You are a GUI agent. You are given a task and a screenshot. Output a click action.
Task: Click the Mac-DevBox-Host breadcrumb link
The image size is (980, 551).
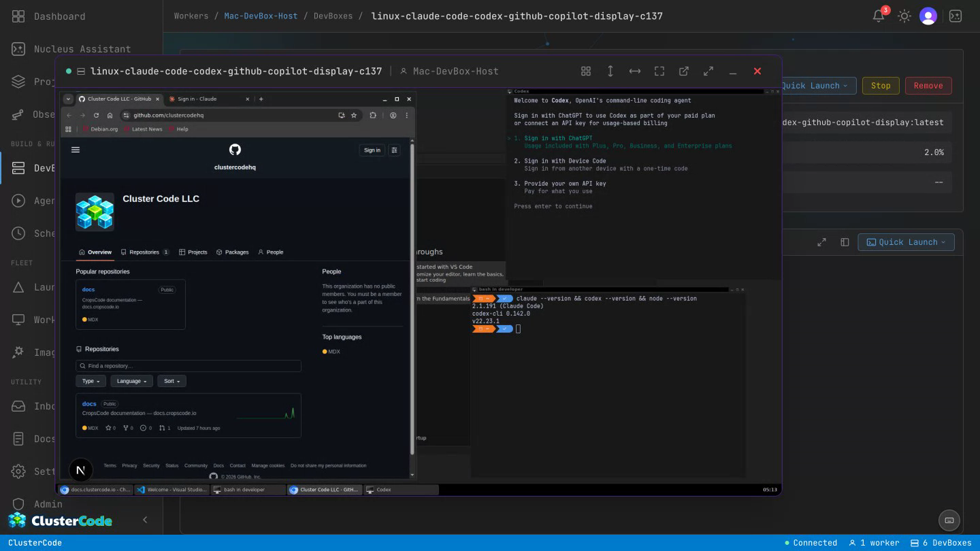coord(261,16)
